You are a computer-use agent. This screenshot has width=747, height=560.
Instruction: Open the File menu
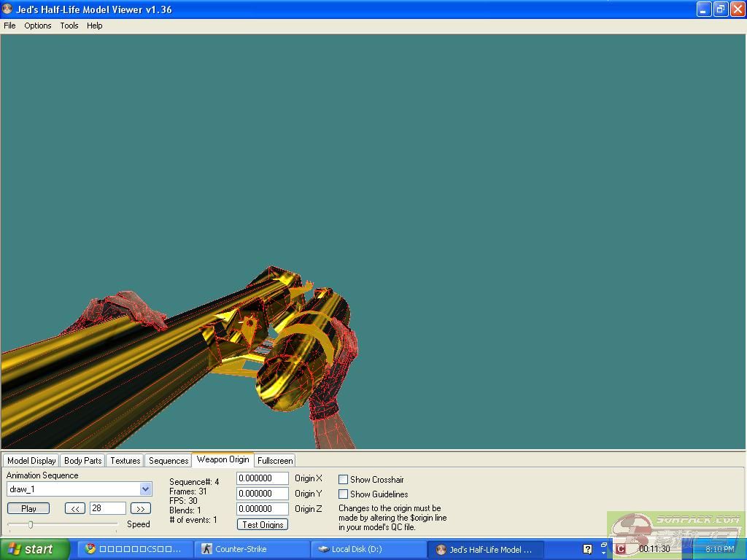[x=9, y=26]
